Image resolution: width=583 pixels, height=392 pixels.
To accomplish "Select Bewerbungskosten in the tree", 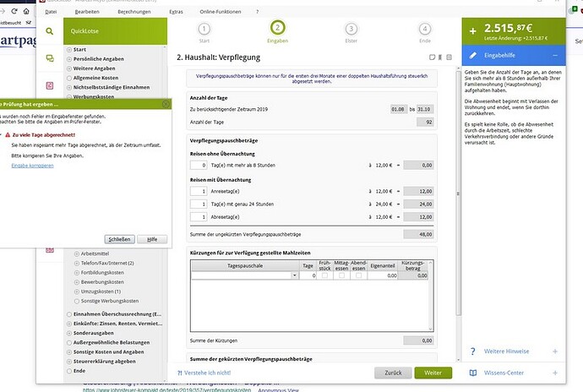I will click(x=102, y=282).
